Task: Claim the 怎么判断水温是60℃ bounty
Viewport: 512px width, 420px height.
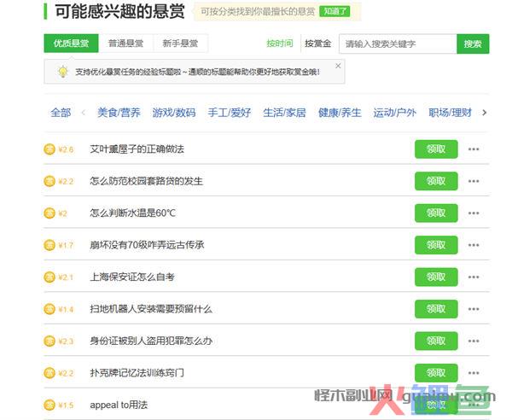Action: click(x=436, y=213)
